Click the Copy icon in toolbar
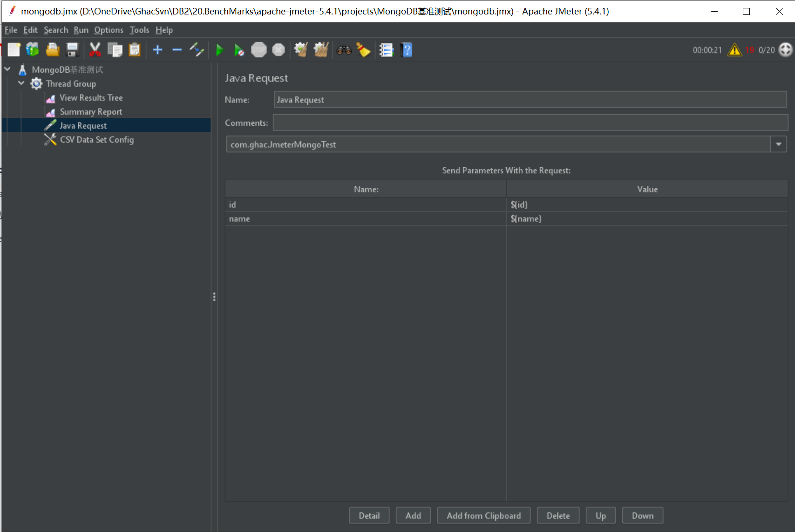 (115, 49)
